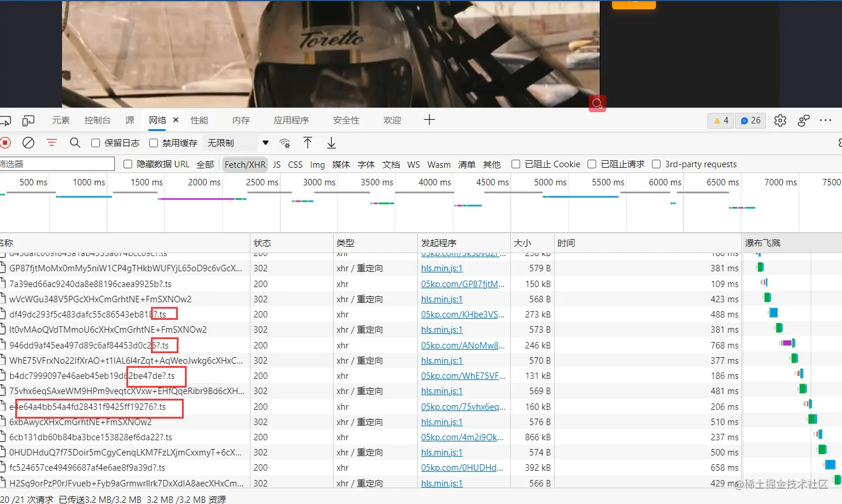
Task: Select request 6cb131db60b84ba3bce153828ef6da22?.ts
Action: point(91,437)
